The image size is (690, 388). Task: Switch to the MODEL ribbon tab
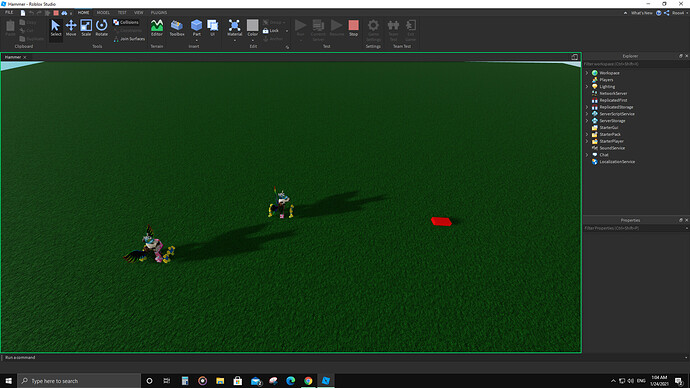103,13
